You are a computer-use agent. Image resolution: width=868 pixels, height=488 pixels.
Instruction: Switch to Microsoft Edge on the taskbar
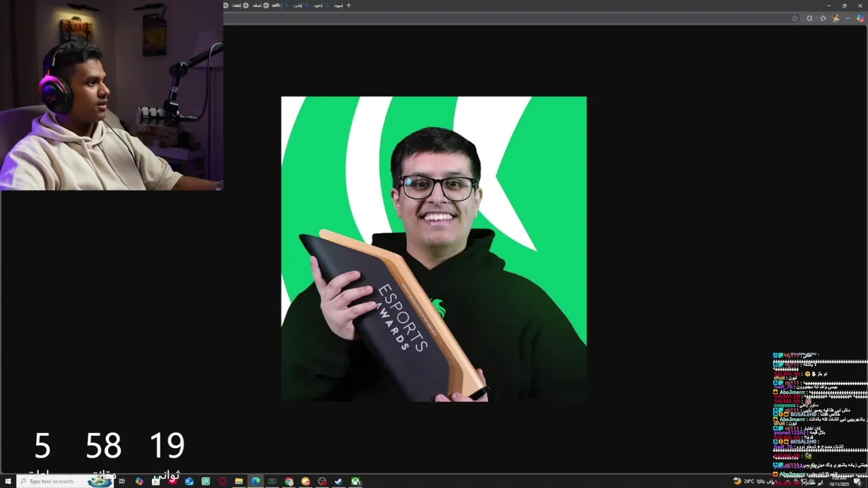pos(256,481)
